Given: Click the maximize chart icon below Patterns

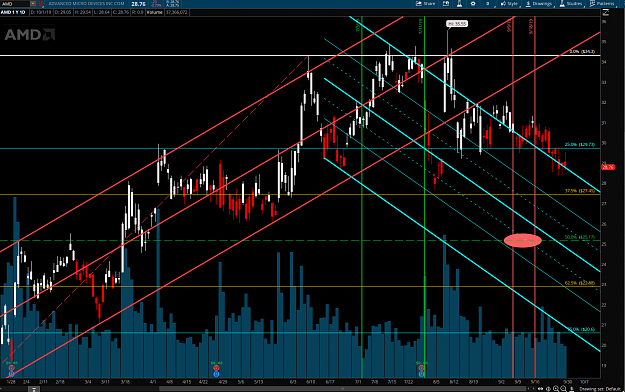Looking at the screenshot, I should point(605,13).
